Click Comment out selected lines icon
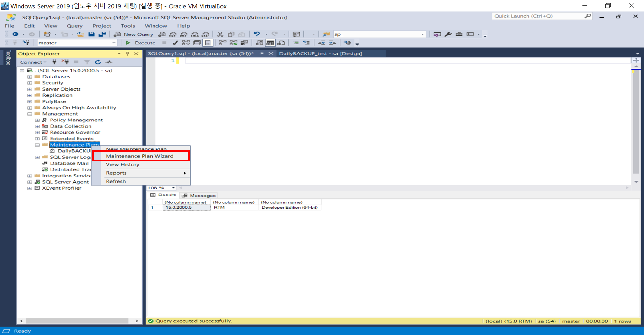 (x=296, y=43)
